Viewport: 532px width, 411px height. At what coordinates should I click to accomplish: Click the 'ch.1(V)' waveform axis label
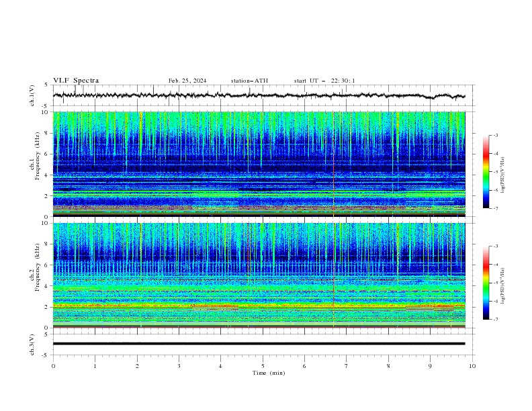pyautogui.click(x=32, y=95)
